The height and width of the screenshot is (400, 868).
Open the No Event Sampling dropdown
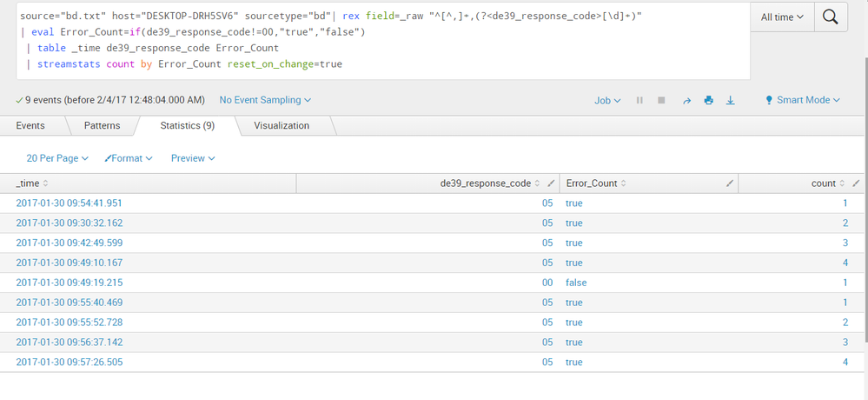pos(265,100)
